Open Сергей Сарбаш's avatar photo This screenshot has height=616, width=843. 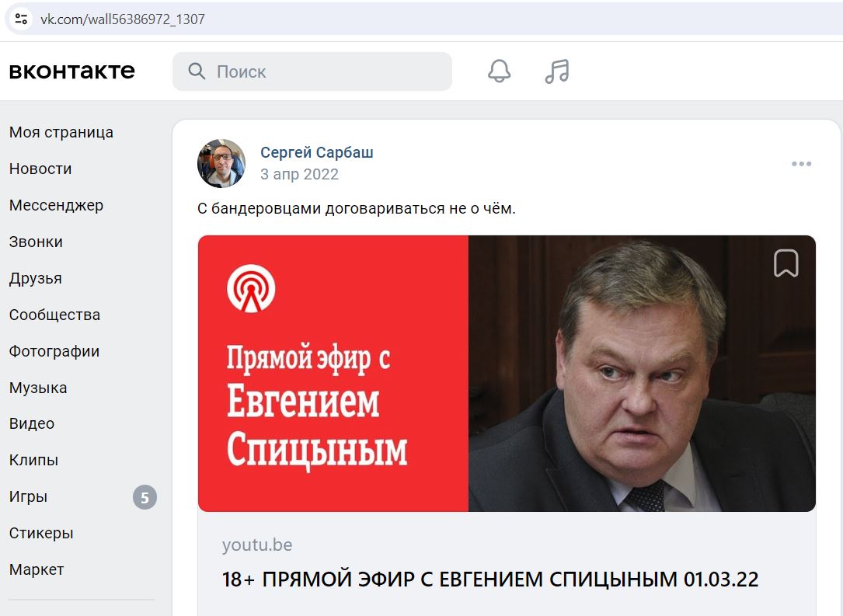[x=221, y=163]
